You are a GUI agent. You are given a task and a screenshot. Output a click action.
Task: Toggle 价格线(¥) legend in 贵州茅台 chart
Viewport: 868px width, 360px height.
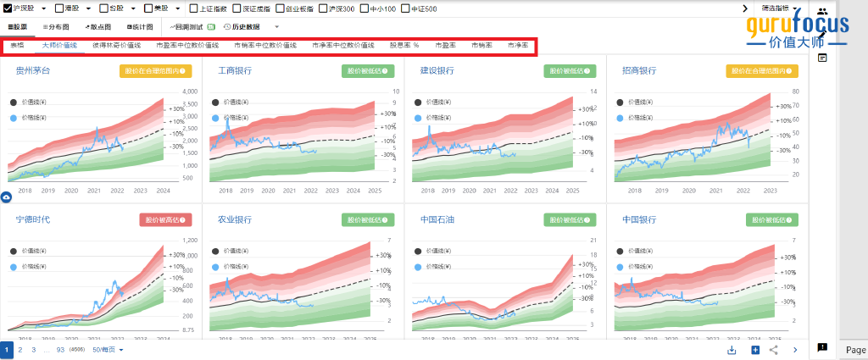(x=28, y=117)
